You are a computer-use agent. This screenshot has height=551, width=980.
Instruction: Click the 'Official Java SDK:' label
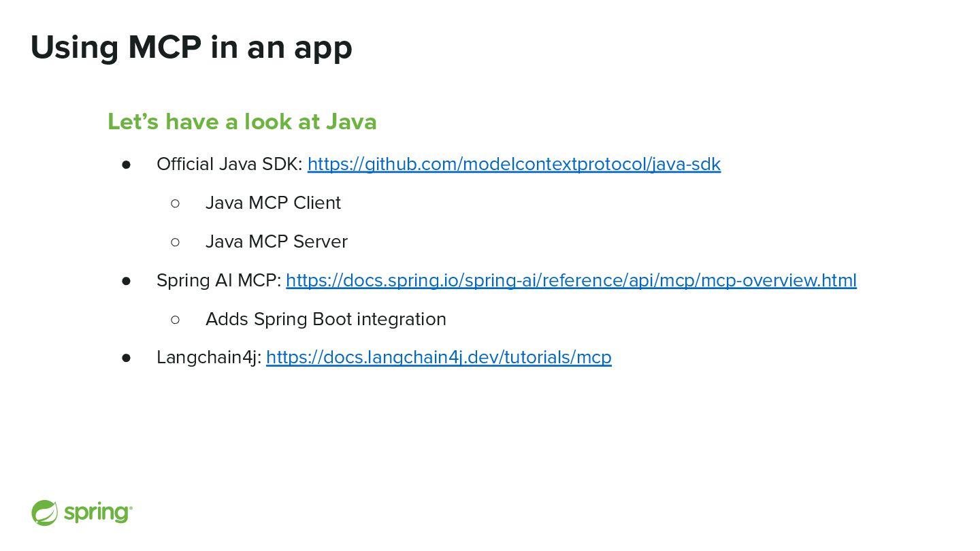click(x=229, y=164)
